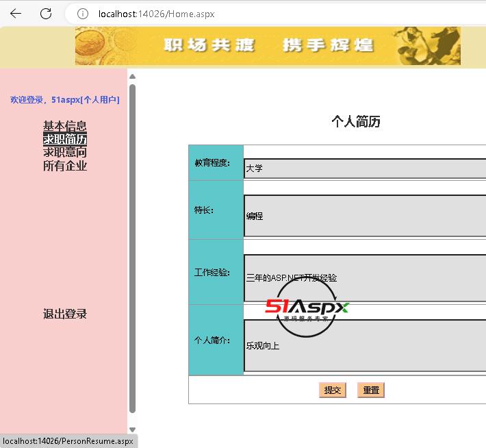Viewport: 486px width, 448px height.
Task: Log out via 退出登录
Action: point(65,314)
